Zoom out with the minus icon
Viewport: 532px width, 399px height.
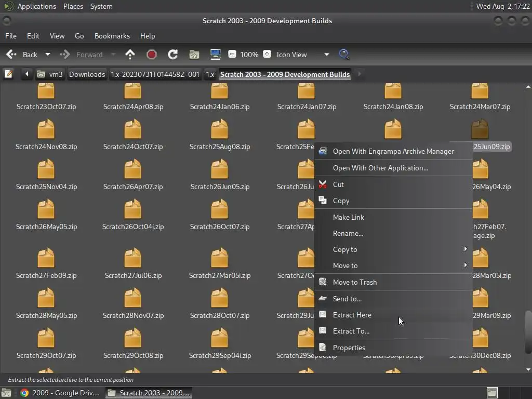232,54
